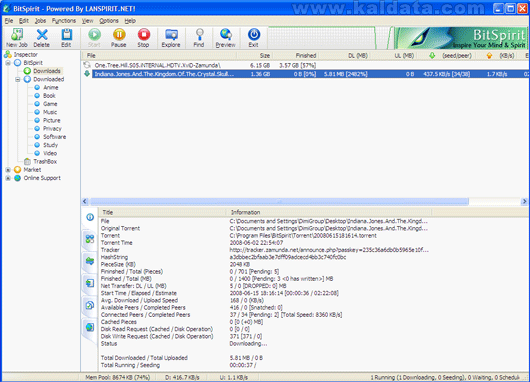Open the Functions menu
The image size is (530, 382).
(64, 21)
